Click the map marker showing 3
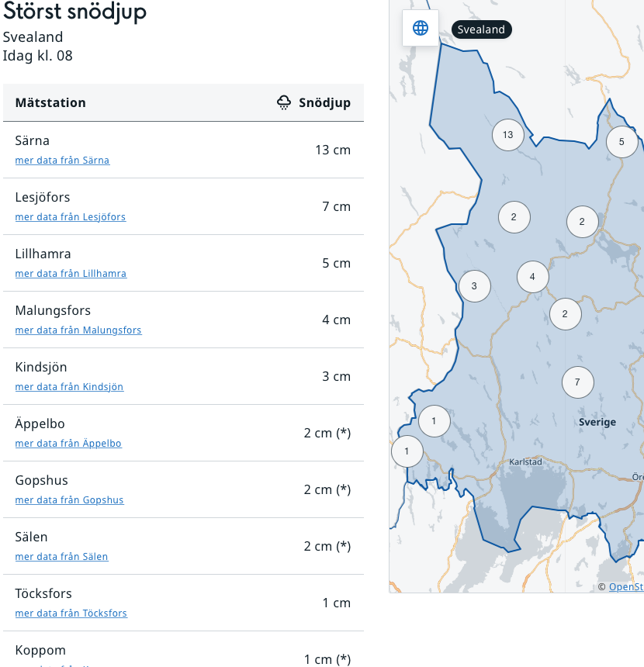Screen dimensions: 644x667 click(474, 285)
